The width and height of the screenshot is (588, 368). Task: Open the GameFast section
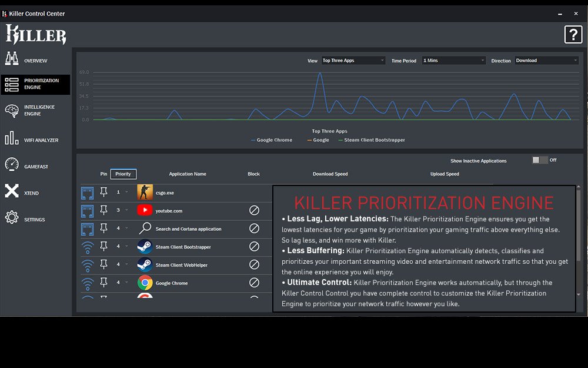35,167
